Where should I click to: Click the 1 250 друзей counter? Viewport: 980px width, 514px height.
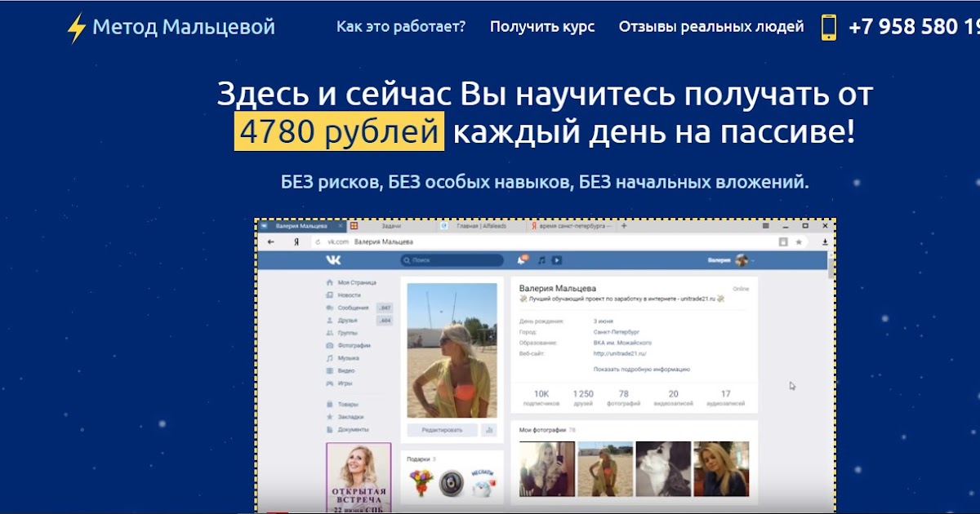point(583,397)
